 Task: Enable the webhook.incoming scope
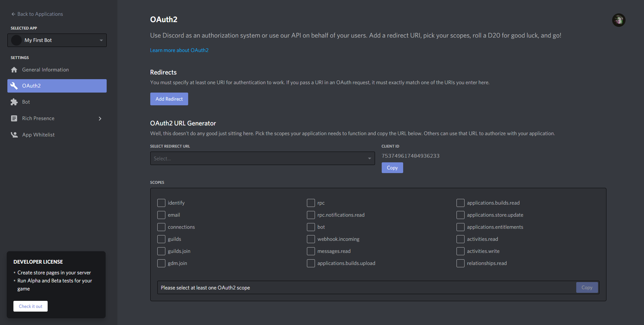tap(311, 239)
